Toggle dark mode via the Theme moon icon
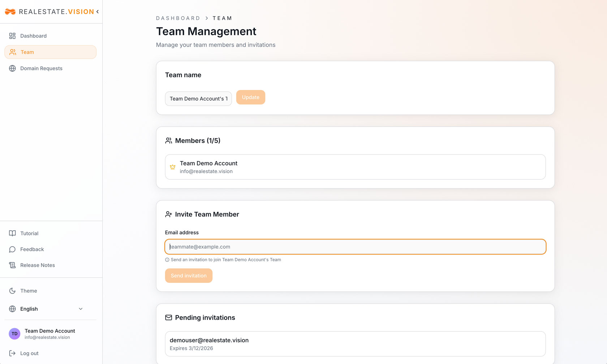This screenshot has height=364, width=607. click(13, 291)
